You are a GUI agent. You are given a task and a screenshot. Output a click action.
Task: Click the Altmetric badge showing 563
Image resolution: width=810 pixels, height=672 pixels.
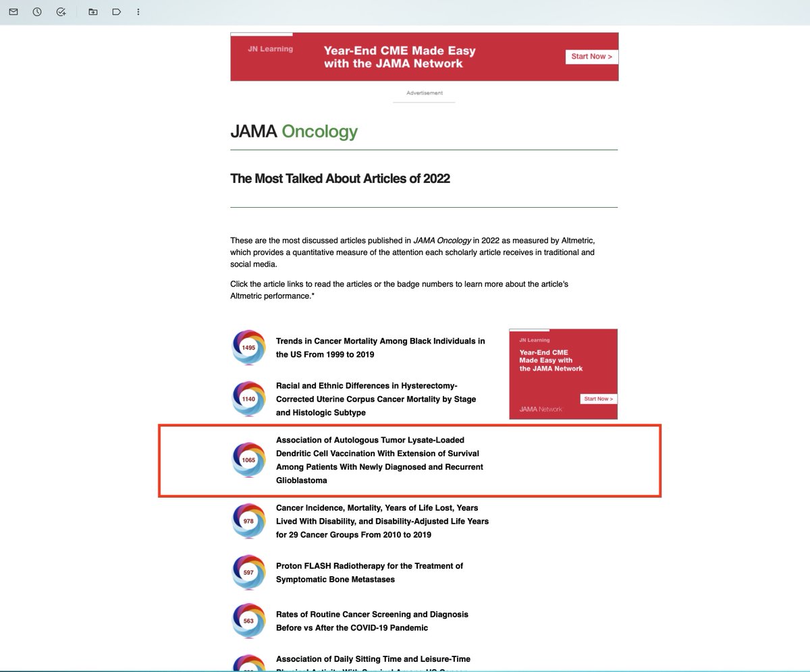[248, 621]
